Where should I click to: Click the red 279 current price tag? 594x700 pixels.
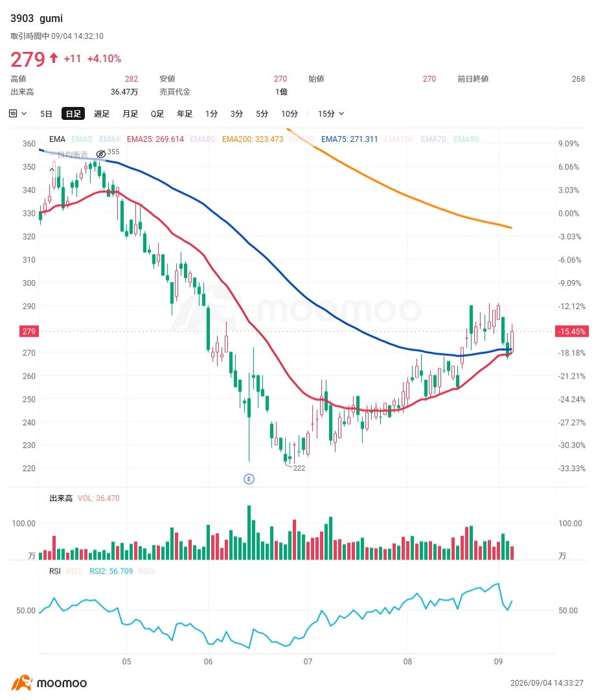(29, 331)
